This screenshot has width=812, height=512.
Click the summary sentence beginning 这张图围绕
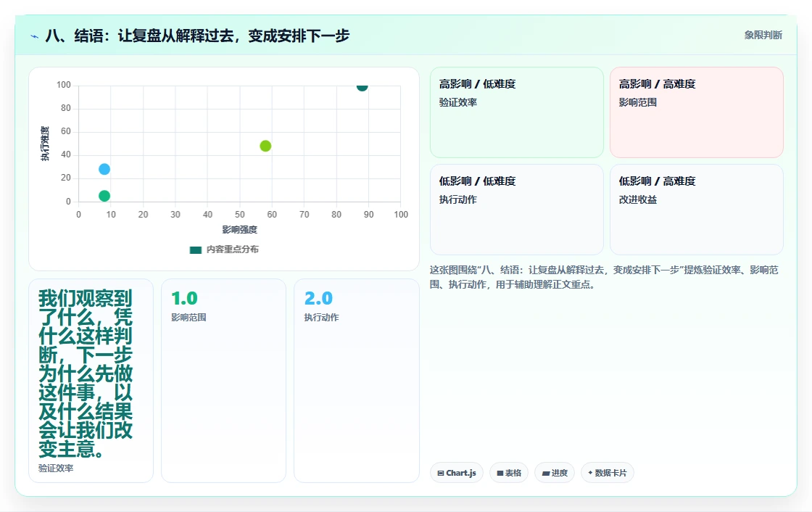[x=604, y=277]
